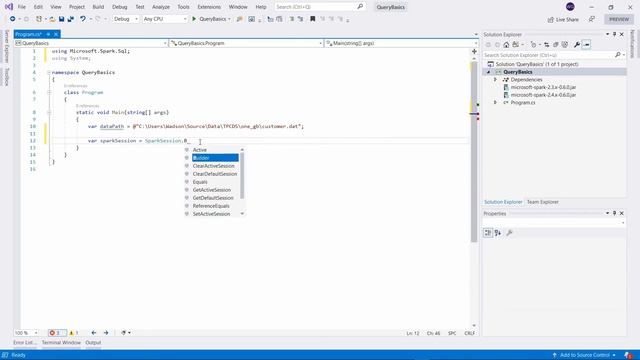The height and width of the screenshot is (360, 640).
Task: Open the Main(string[] args) member dropdown
Action: 401,43
